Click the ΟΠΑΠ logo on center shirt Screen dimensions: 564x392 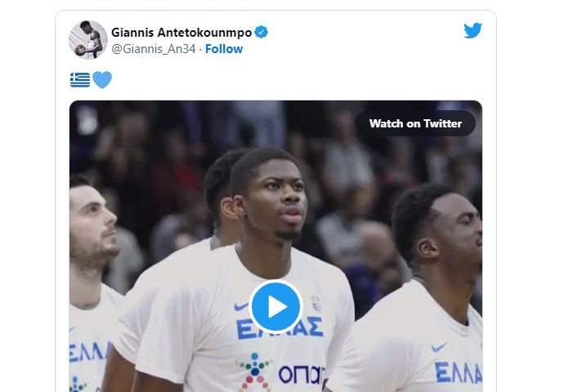(x=302, y=374)
